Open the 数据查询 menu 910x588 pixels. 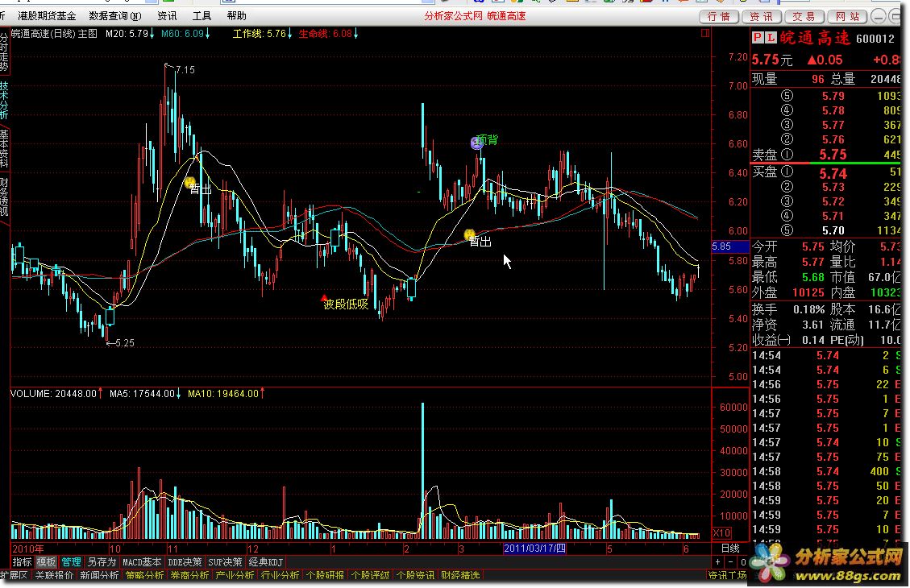[115, 15]
